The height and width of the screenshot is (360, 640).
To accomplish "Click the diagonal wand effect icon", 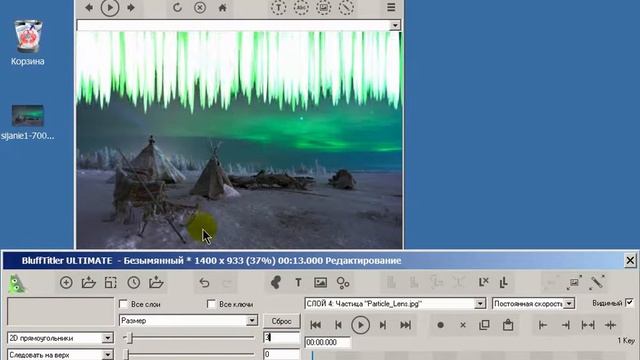I will pyautogui.click(x=597, y=282).
